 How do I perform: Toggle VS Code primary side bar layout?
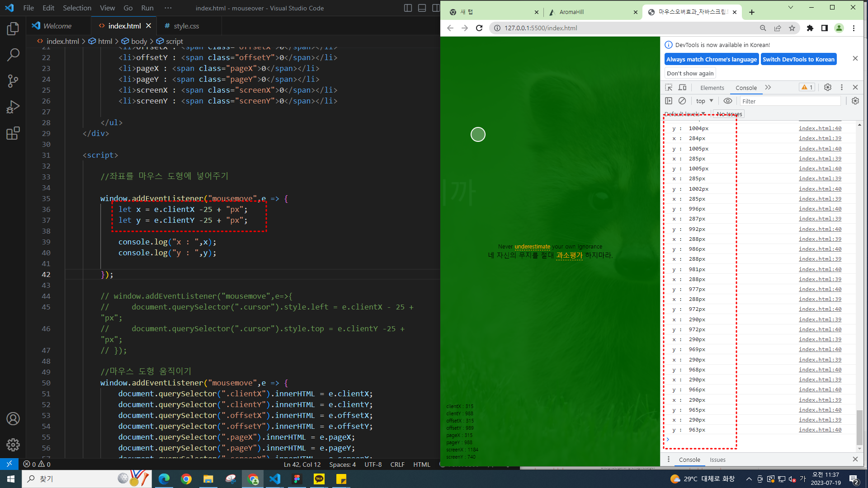(408, 8)
